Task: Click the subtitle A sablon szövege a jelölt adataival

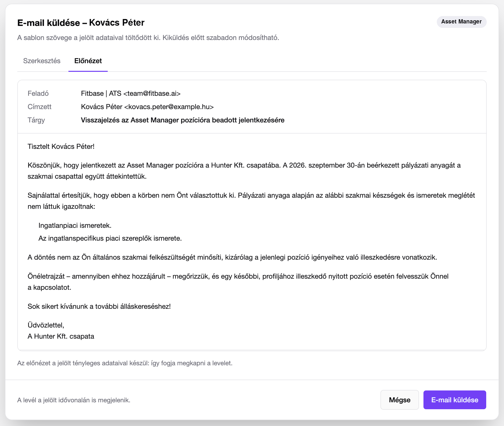Action: [148, 38]
